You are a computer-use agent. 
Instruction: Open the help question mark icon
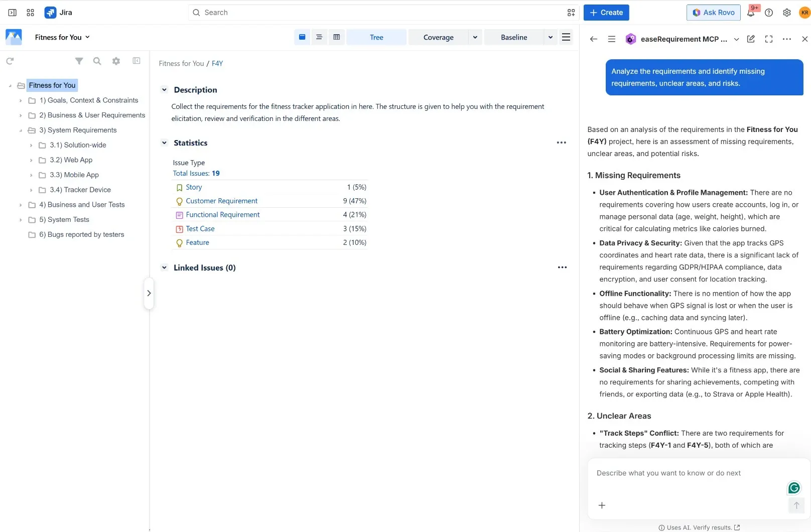click(x=769, y=13)
